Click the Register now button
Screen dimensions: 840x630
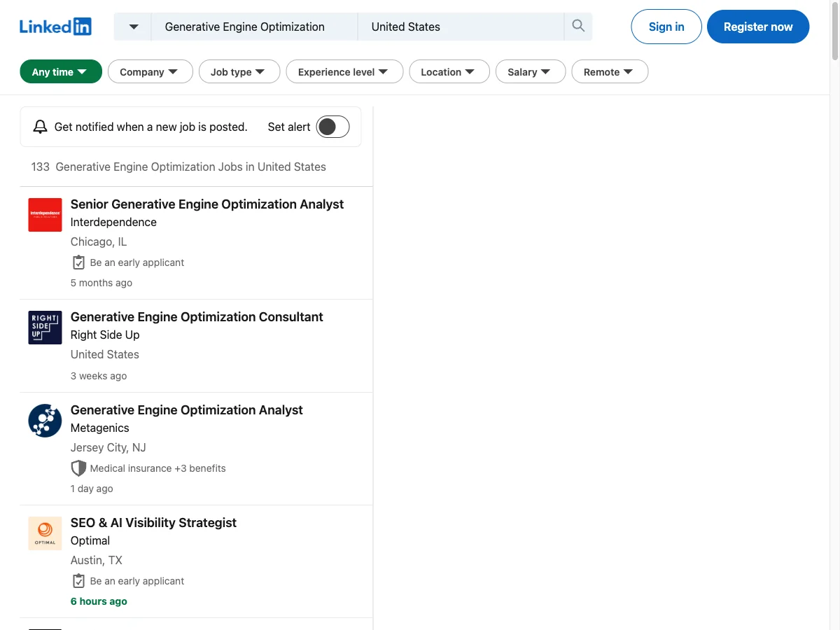[758, 27]
